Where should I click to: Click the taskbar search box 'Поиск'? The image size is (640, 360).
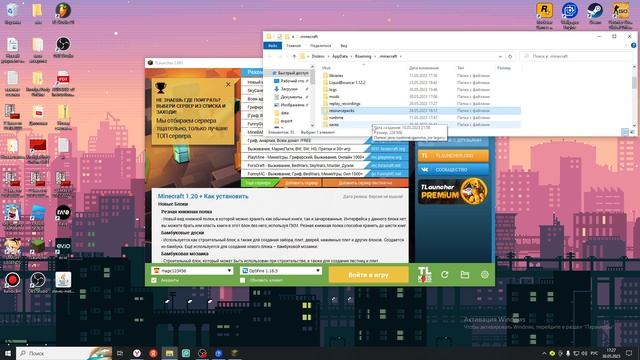pyautogui.click(x=64, y=353)
